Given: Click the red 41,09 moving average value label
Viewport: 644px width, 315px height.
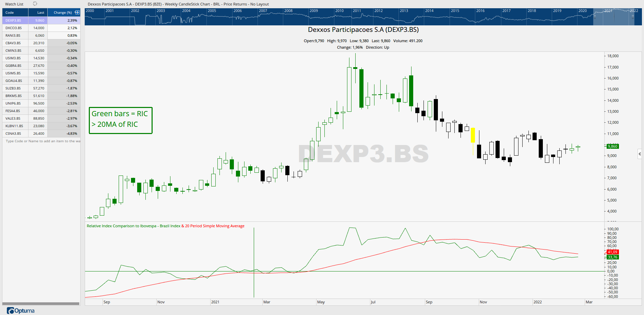Looking at the screenshot, I should (612, 252).
